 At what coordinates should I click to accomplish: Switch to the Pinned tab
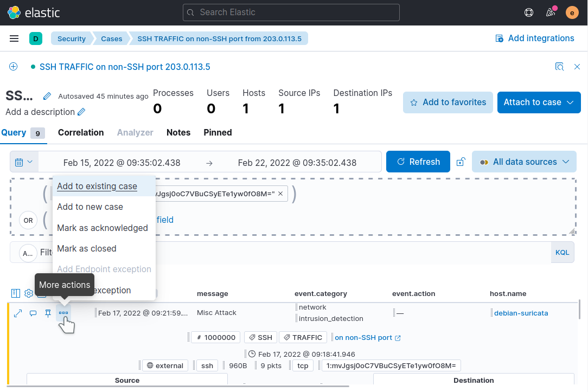(218, 133)
